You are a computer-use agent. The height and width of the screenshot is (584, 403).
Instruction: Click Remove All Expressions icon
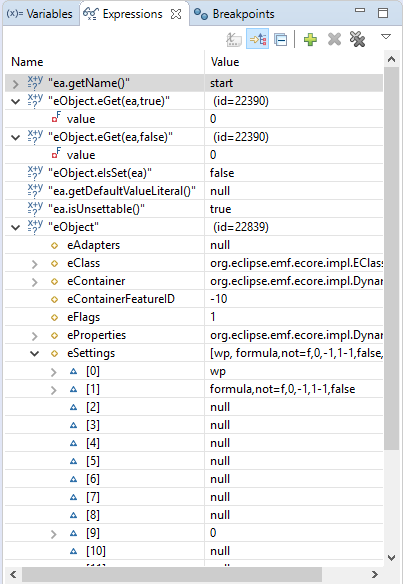357,39
